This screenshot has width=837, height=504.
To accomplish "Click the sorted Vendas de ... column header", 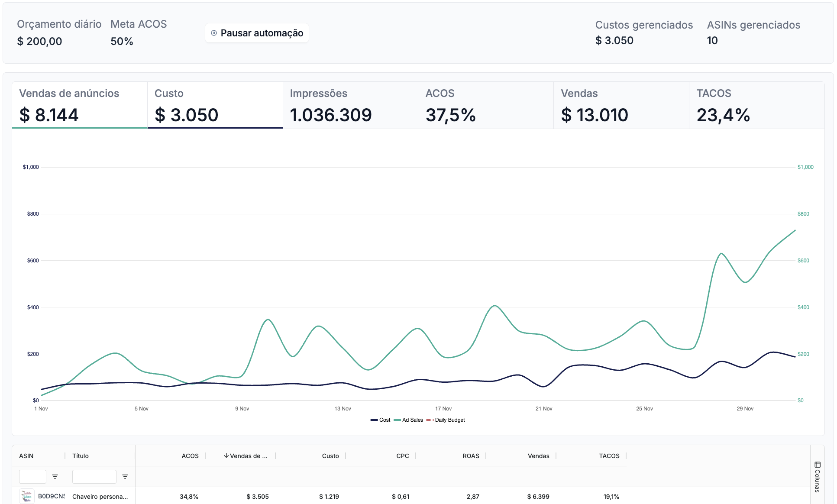I will (246, 456).
